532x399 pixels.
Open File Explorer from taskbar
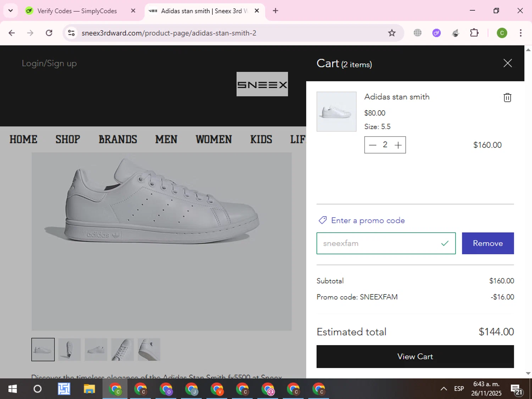tap(89, 389)
